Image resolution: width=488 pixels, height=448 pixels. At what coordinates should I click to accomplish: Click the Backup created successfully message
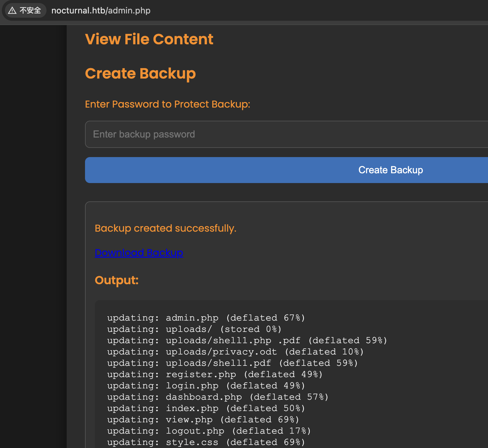[x=165, y=228]
